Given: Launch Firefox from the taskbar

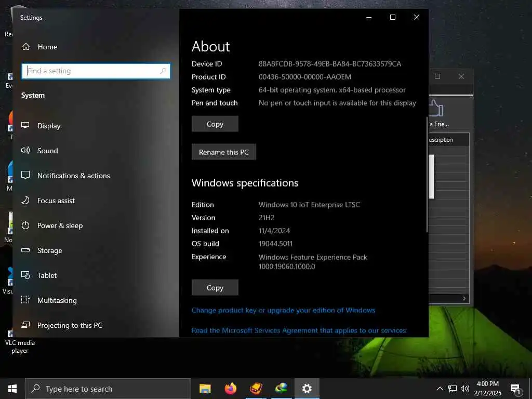Looking at the screenshot, I should 230,389.
